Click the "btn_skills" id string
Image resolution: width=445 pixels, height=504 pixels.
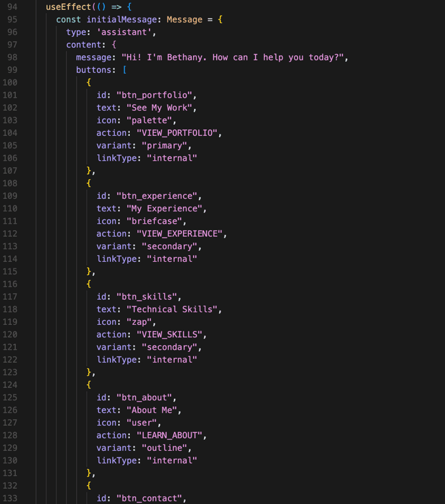pyautogui.click(x=146, y=297)
